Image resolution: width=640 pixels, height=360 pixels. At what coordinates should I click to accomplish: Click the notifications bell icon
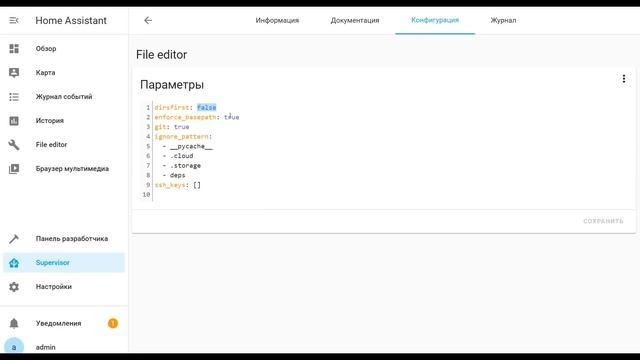click(14, 323)
